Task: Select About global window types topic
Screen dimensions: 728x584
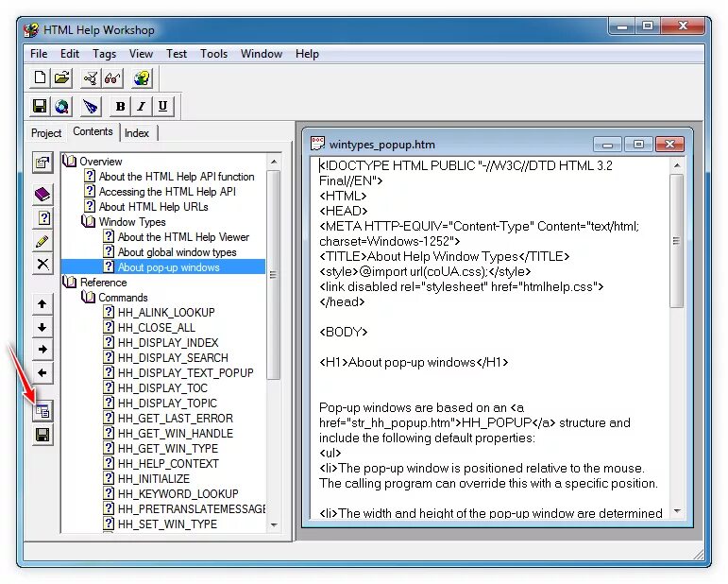Action: (177, 251)
